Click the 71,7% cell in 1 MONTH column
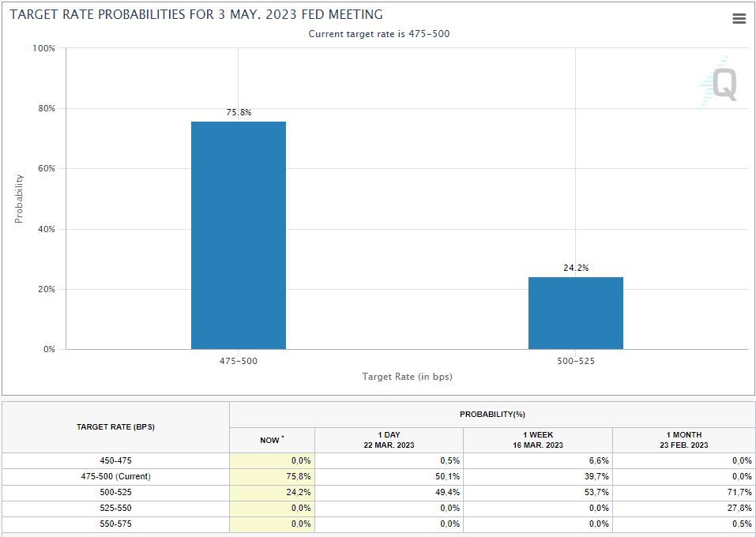This screenshot has width=756, height=537. (683, 492)
